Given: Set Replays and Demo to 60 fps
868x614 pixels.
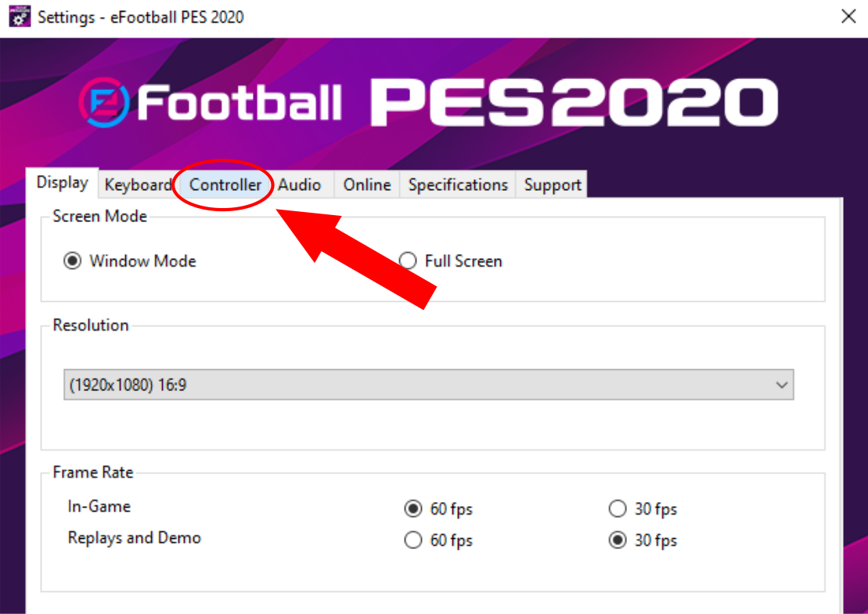Looking at the screenshot, I should (413, 540).
